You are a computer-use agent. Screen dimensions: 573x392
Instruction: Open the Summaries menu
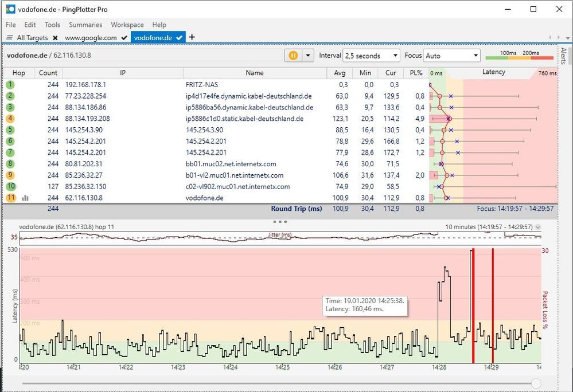coord(85,25)
